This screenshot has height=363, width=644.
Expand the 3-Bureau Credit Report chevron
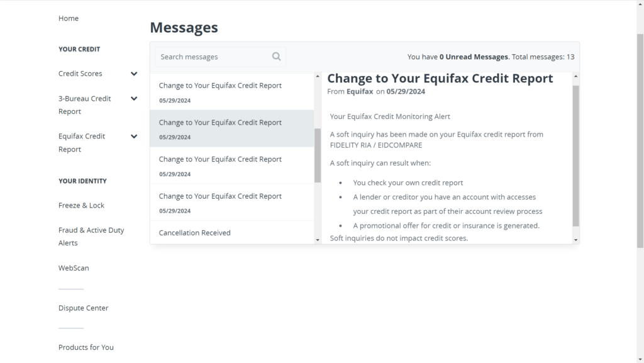[134, 99]
